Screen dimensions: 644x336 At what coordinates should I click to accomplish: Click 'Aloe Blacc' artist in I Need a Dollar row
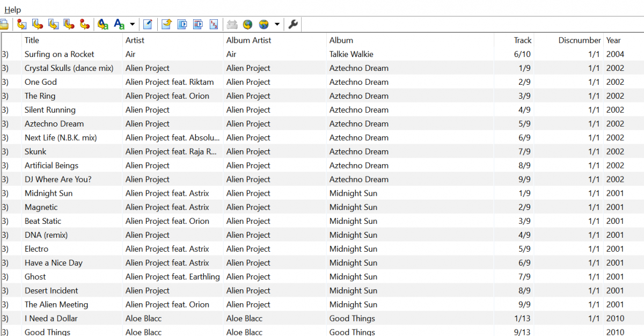tap(143, 319)
